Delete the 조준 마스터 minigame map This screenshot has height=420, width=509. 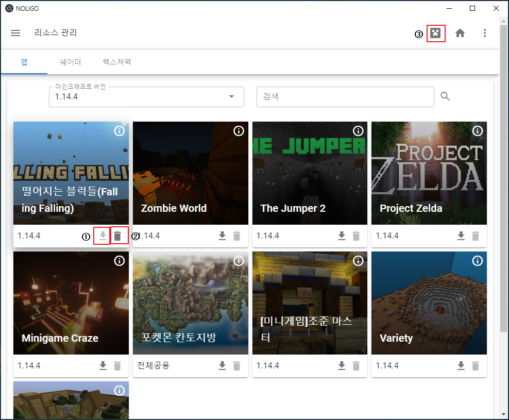click(x=356, y=365)
